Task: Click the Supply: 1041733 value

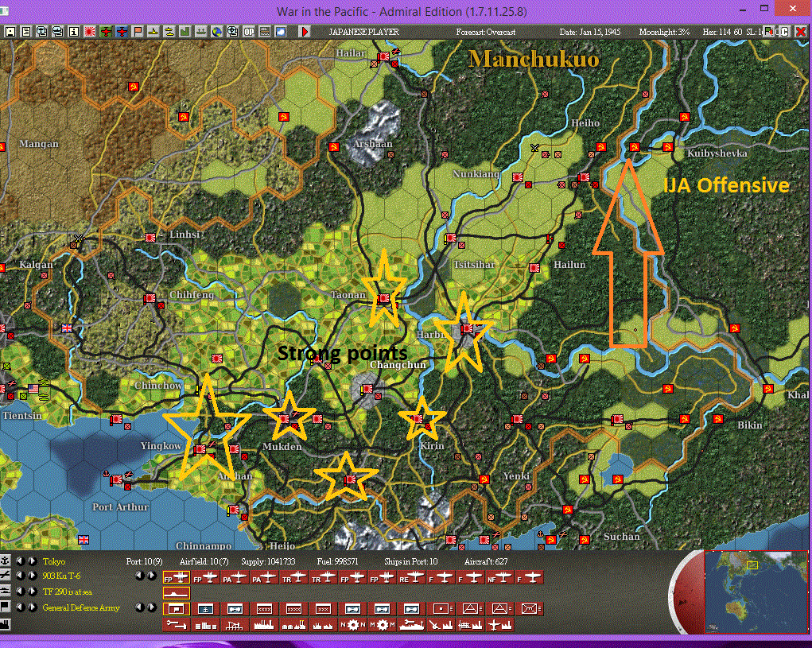Action: (268, 561)
